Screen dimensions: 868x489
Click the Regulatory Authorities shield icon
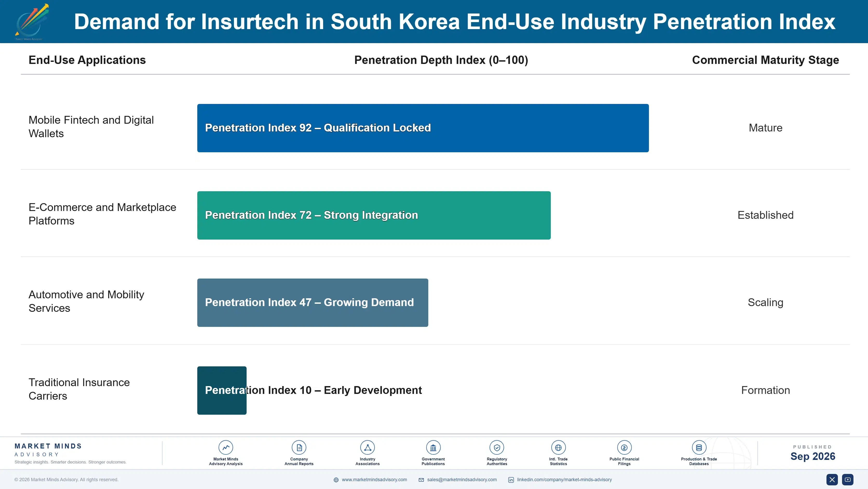(497, 447)
